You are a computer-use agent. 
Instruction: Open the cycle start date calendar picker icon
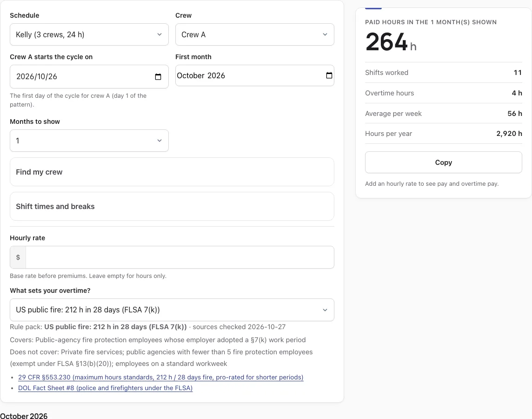[158, 77]
